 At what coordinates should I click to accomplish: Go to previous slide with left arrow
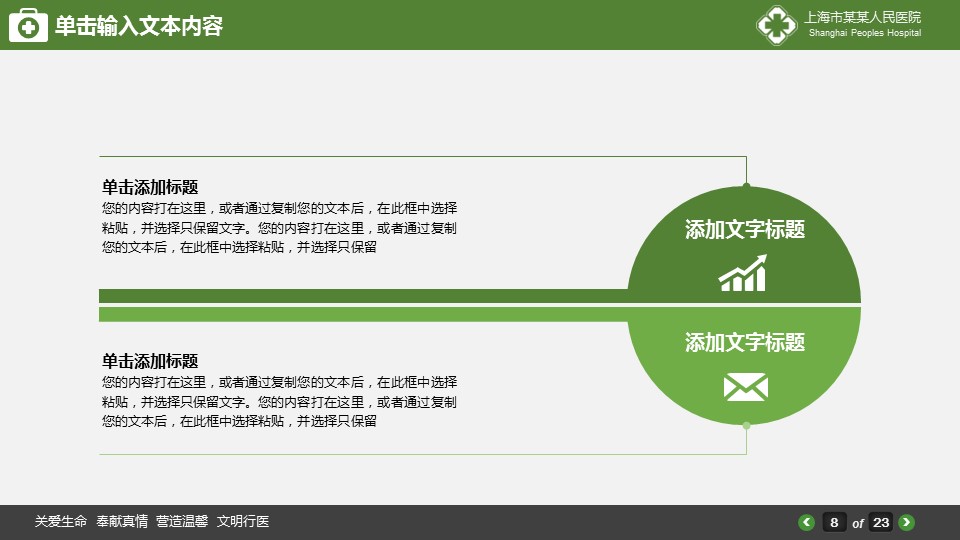coord(806,522)
